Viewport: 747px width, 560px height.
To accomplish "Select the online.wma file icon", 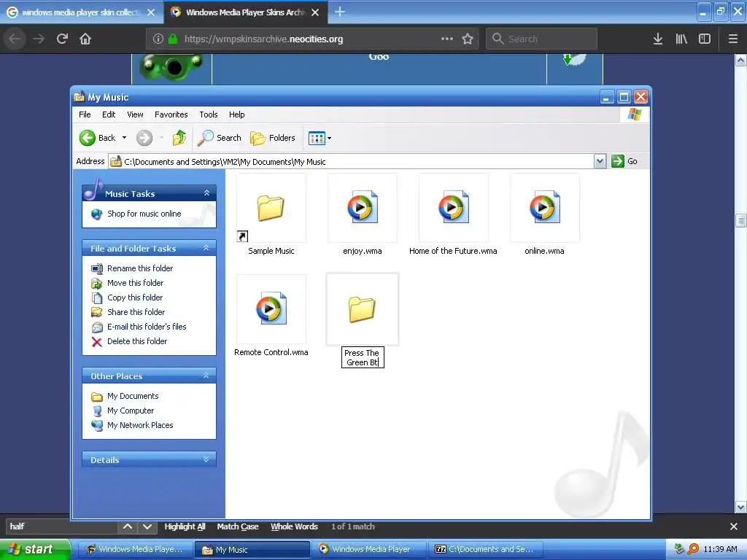I will click(544, 208).
